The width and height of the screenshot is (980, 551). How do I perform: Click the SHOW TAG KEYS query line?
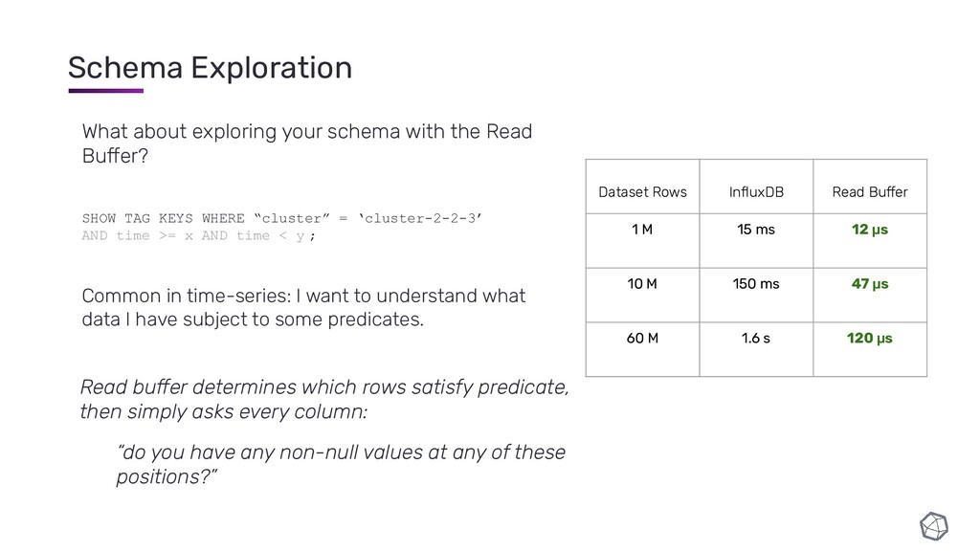[x=282, y=218]
